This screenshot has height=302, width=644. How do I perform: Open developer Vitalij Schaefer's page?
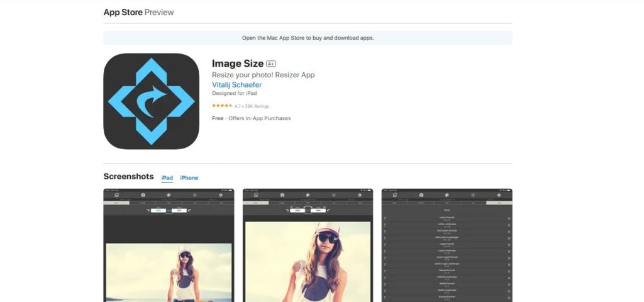(x=236, y=85)
